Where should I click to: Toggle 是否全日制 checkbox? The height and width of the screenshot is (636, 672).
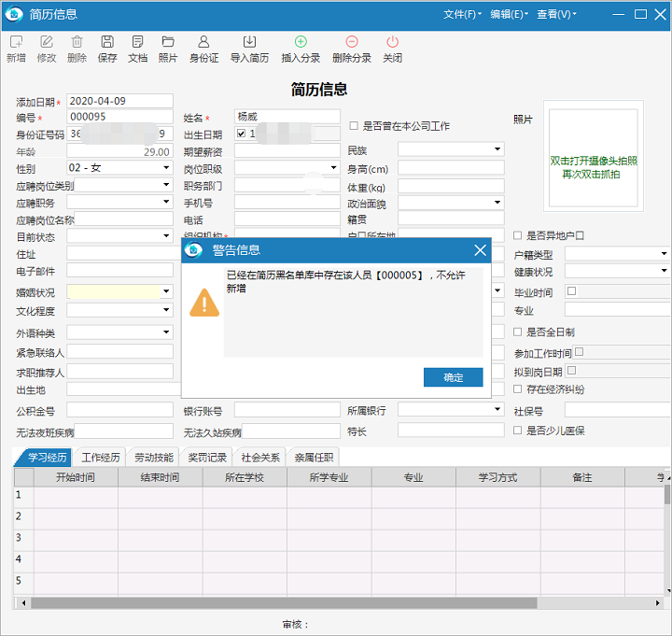click(517, 332)
